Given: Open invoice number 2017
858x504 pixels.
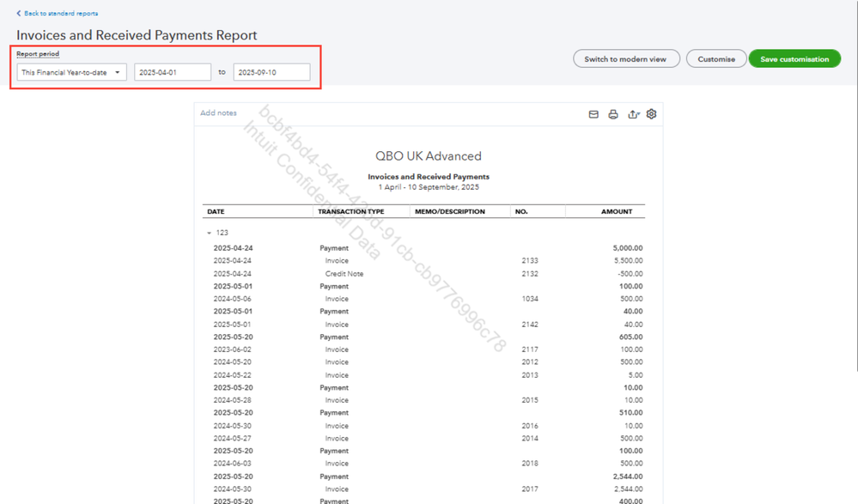Looking at the screenshot, I should click(530, 489).
